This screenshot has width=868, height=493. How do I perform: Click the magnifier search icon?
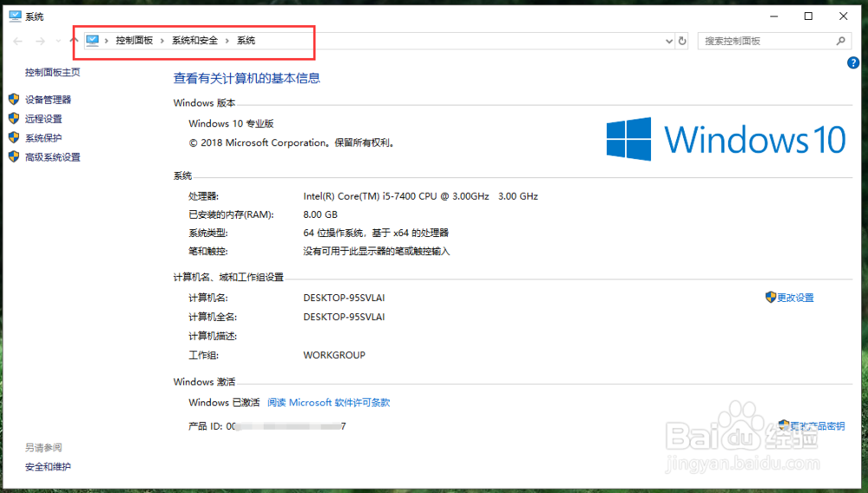[x=841, y=41]
